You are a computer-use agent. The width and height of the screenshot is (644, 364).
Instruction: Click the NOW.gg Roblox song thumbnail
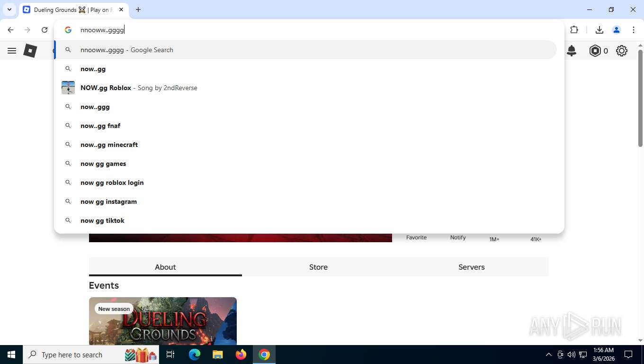(68, 88)
